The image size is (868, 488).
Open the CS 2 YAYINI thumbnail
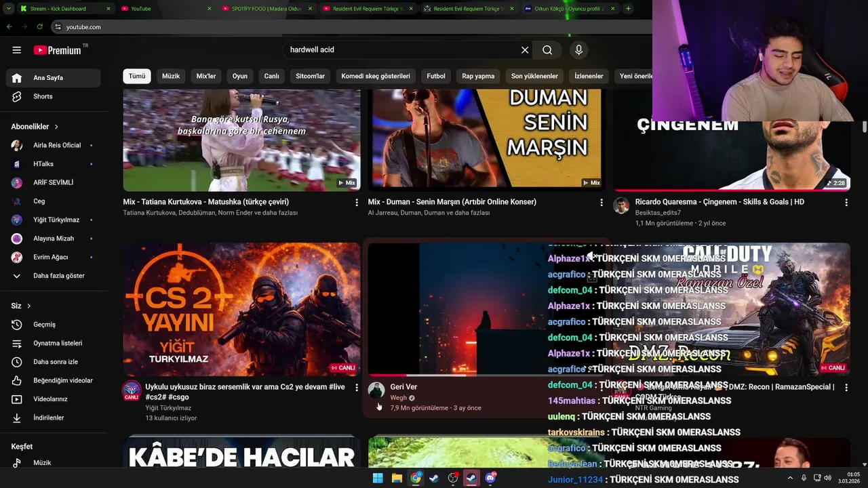tap(241, 309)
